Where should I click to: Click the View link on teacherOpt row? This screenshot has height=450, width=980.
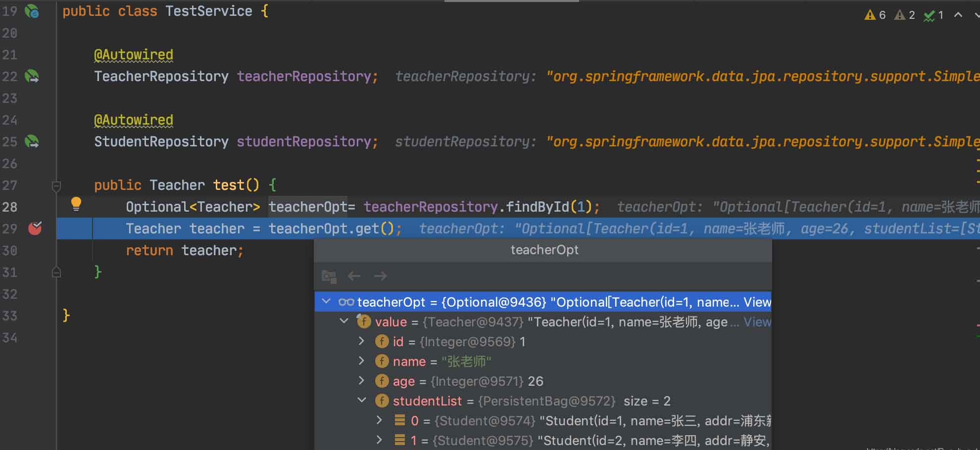pos(757,302)
